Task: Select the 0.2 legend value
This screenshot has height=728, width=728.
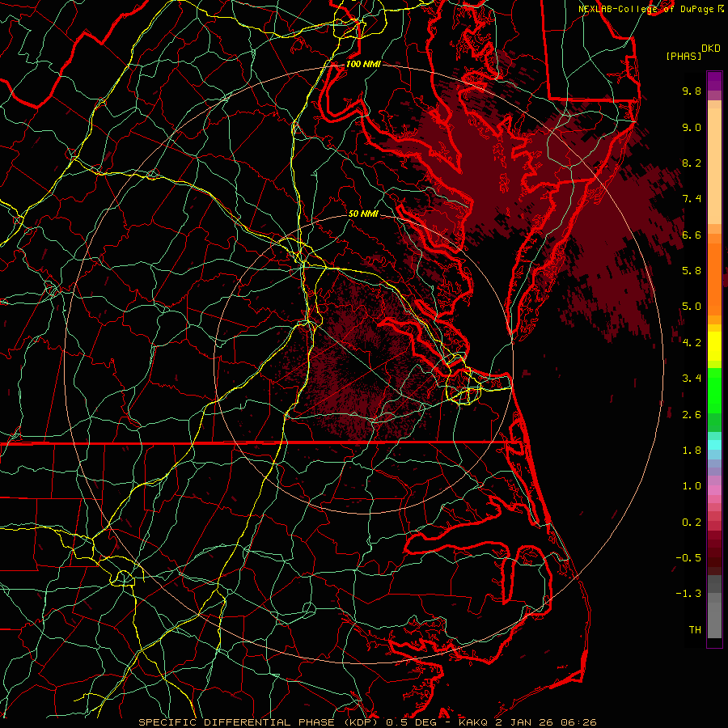Action: coord(692,523)
